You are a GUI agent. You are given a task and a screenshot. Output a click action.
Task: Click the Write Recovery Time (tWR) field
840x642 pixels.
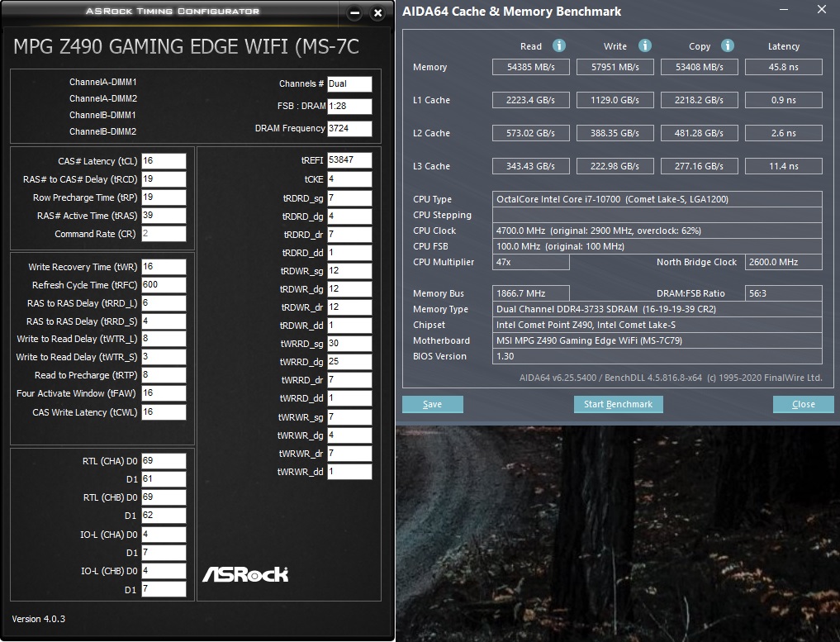164,267
